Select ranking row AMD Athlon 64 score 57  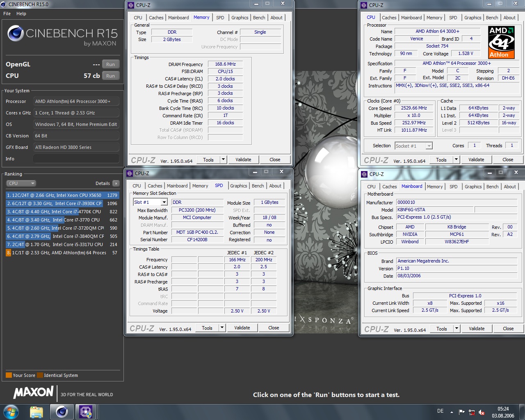point(62,253)
